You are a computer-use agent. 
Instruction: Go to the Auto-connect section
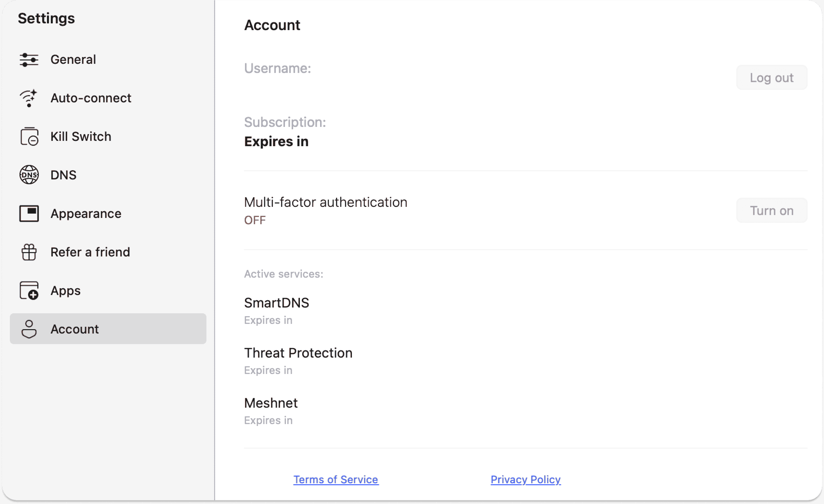pos(108,98)
